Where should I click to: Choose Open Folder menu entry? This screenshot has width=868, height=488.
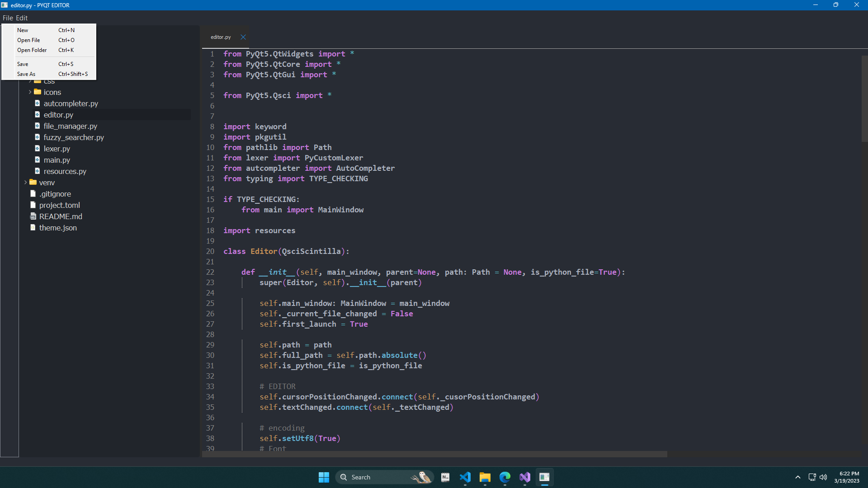49,50
